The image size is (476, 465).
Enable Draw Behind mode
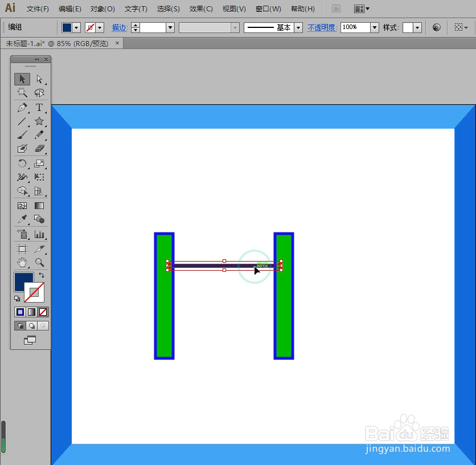coord(31,326)
